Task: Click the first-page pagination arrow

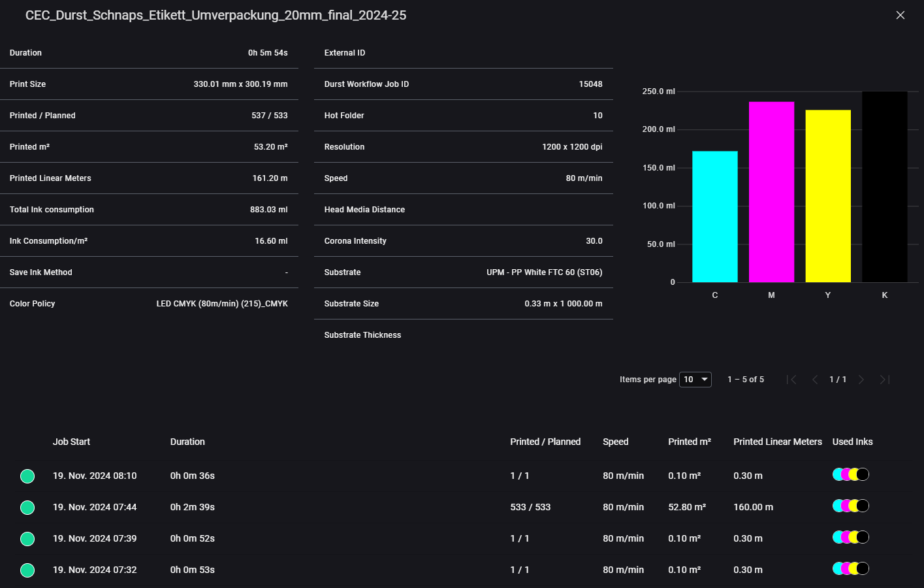Action: [793, 379]
